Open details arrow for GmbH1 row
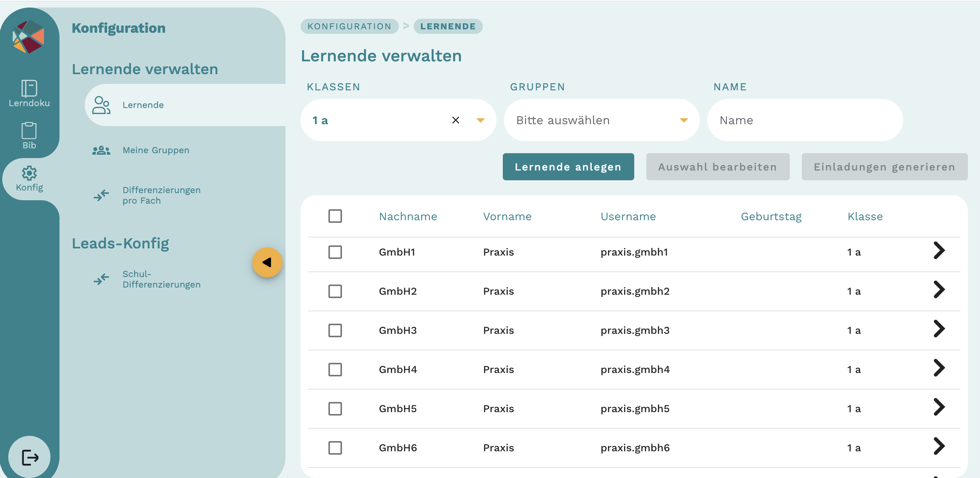Viewport: 980px width, 478px height. click(939, 251)
